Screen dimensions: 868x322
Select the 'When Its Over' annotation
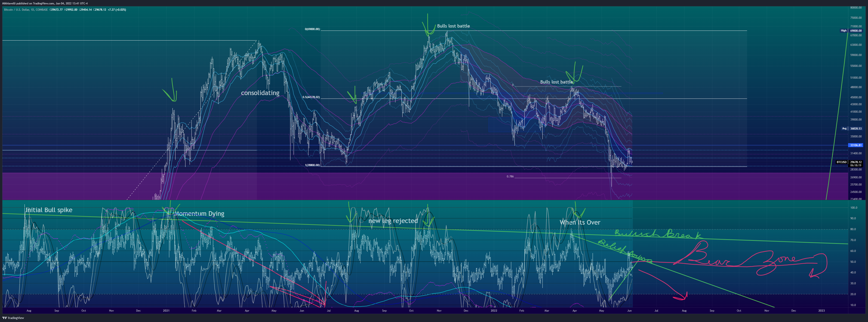tap(580, 223)
